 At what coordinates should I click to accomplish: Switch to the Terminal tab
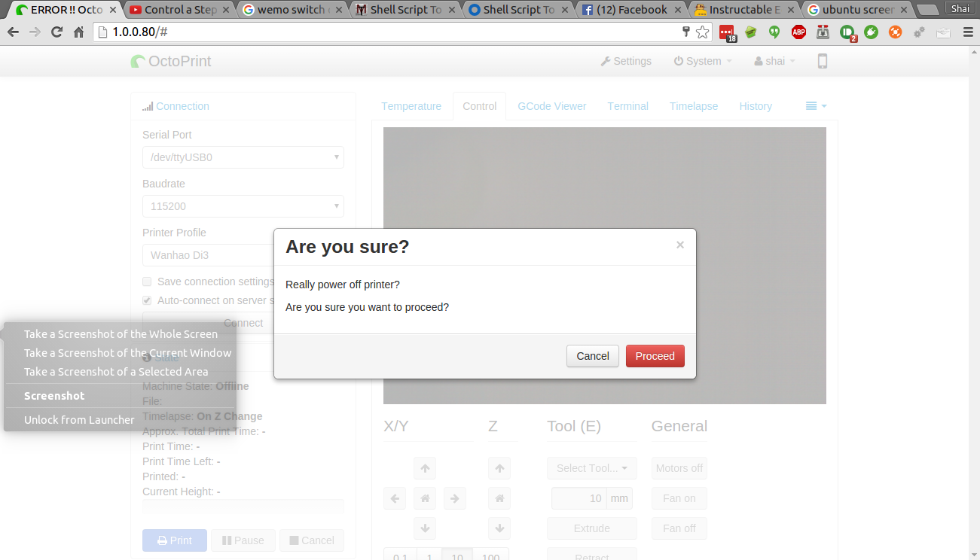point(627,106)
